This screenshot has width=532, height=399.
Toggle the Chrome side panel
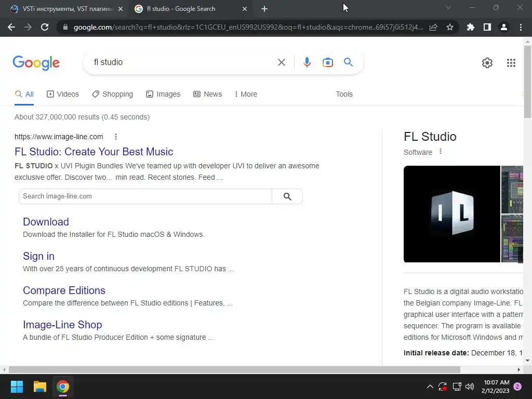coord(487,27)
